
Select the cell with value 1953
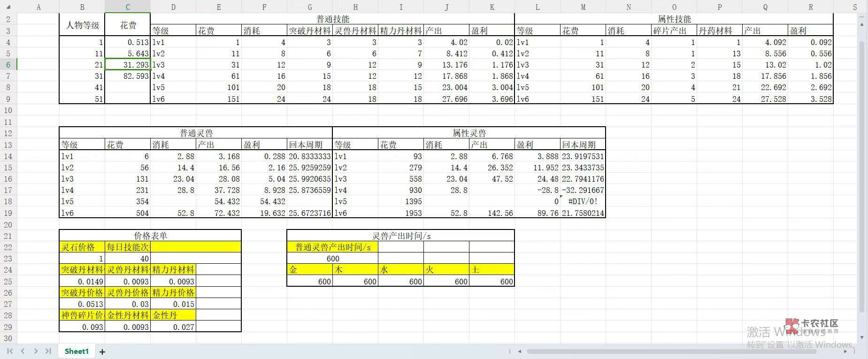401,213
